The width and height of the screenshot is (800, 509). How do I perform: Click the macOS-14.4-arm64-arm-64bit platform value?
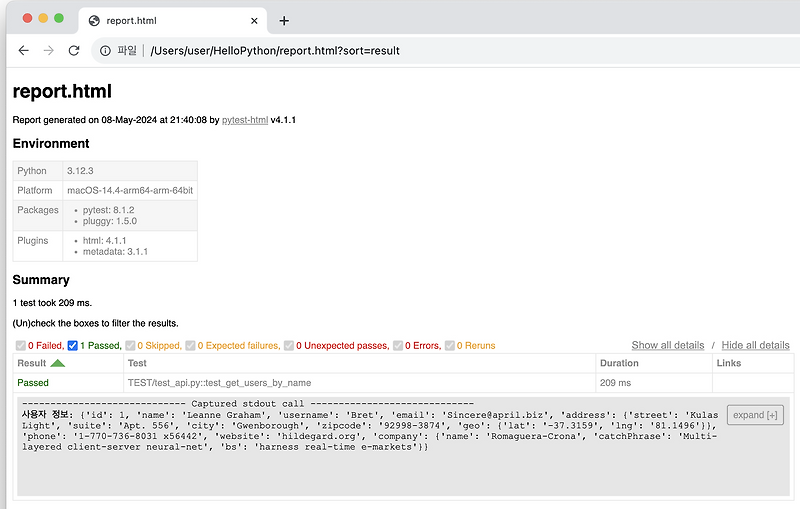click(130, 190)
